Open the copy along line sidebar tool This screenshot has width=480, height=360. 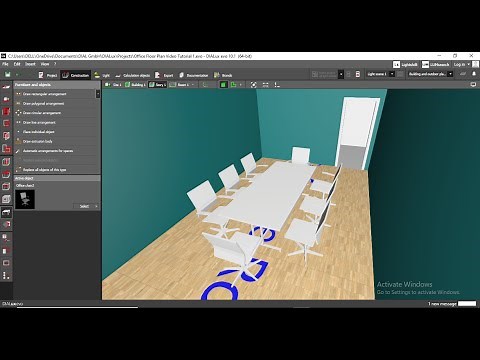(x=6, y=251)
